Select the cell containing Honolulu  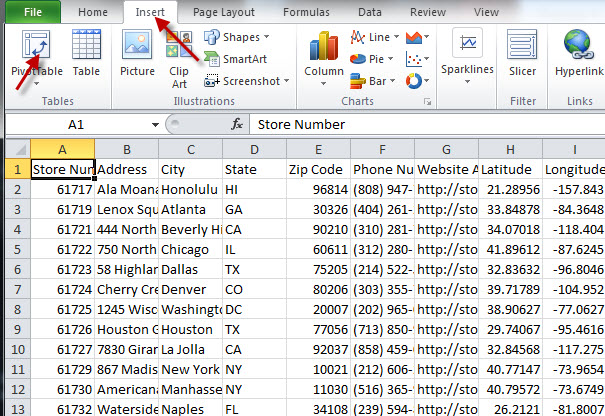click(x=191, y=189)
